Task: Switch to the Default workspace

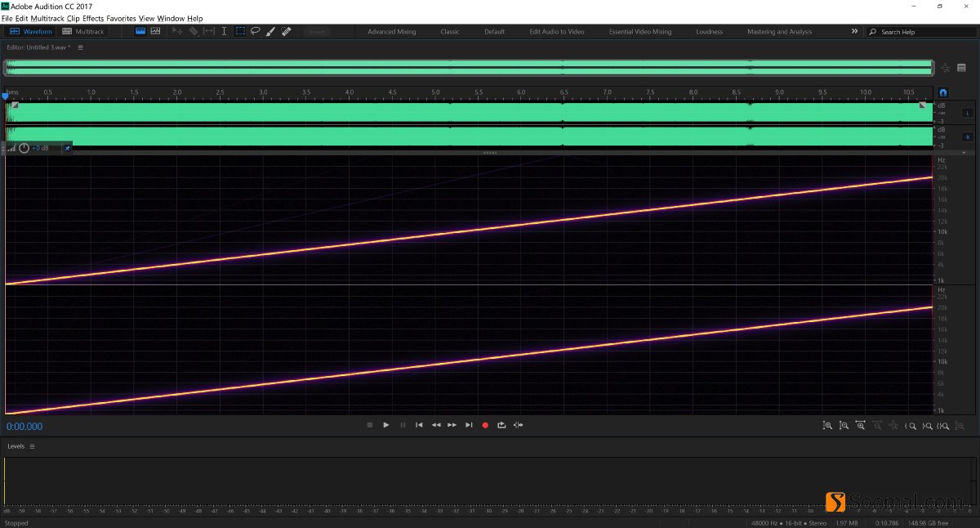Action: pos(494,31)
